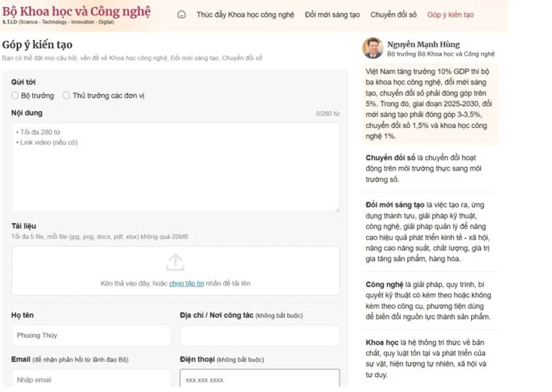552x392 pixels.
Task: Click the chọn tập tin upload link
Action: (187, 284)
